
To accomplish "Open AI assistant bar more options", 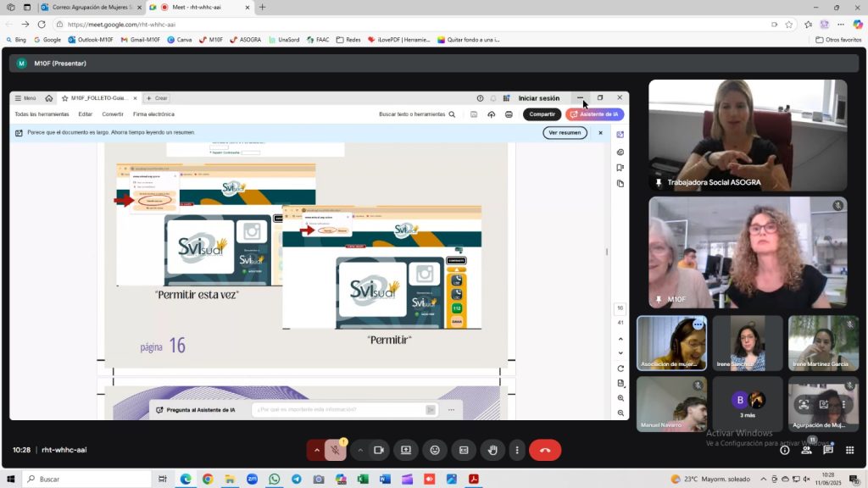I will (x=451, y=410).
